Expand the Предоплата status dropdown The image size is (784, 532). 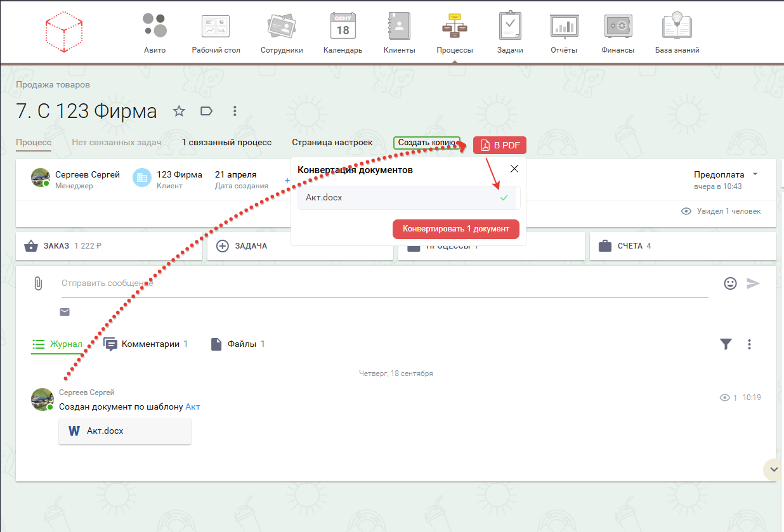pyautogui.click(x=755, y=174)
